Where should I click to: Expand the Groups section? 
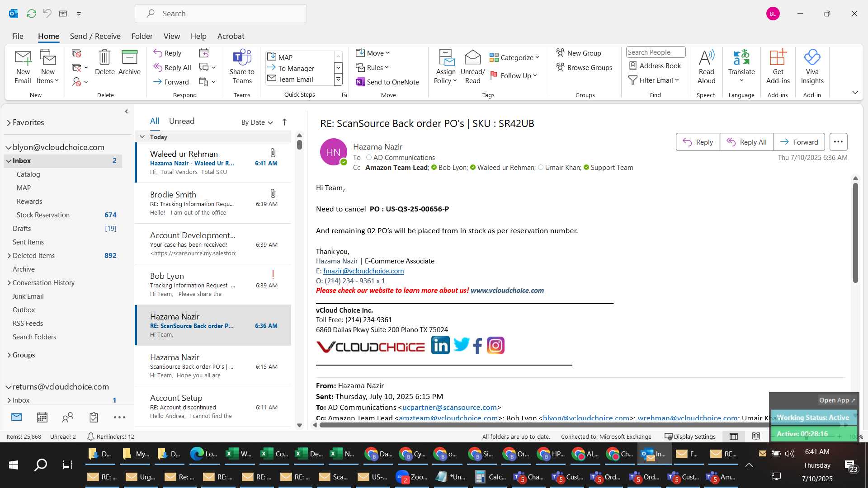[x=9, y=355]
